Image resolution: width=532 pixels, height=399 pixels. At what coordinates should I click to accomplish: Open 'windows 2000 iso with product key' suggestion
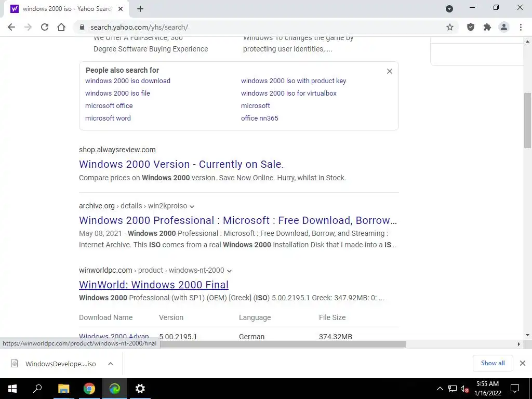pos(294,81)
